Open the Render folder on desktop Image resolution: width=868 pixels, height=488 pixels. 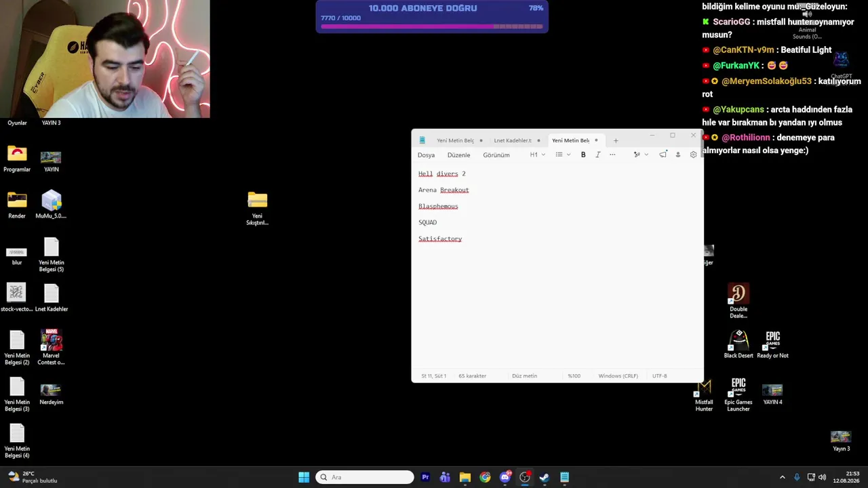(x=17, y=205)
